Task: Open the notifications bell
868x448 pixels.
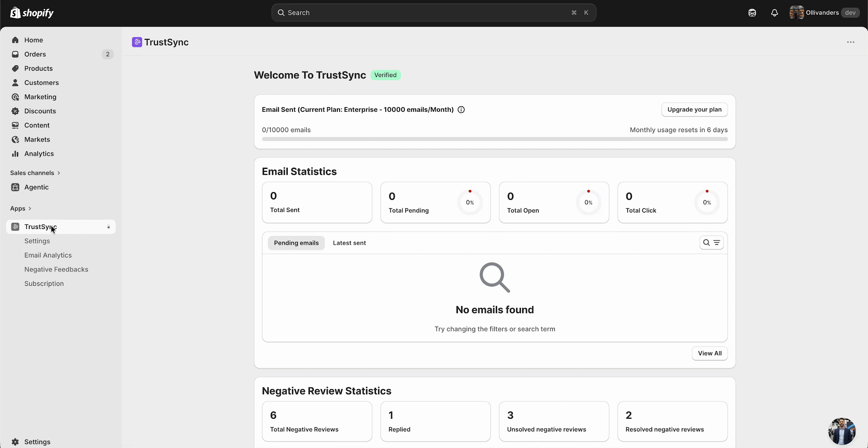Action: tap(774, 13)
